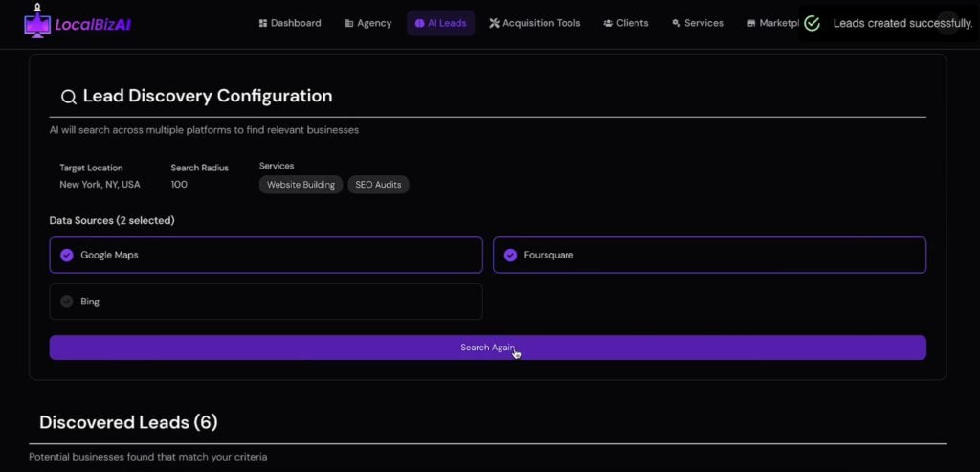
Task: Click the Acquisition Tools wrench icon
Action: click(494, 23)
